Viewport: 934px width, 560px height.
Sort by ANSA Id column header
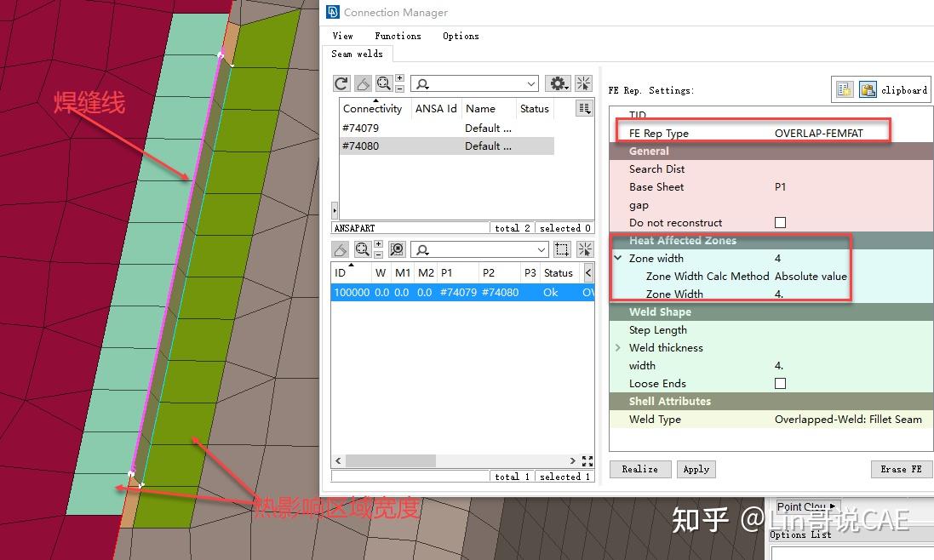(x=436, y=108)
